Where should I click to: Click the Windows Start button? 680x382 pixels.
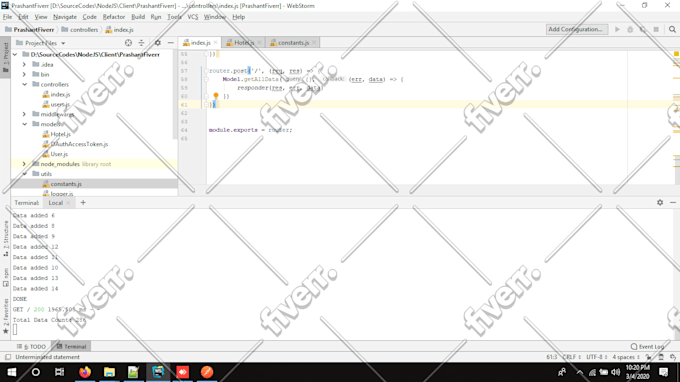pyautogui.click(x=12, y=372)
